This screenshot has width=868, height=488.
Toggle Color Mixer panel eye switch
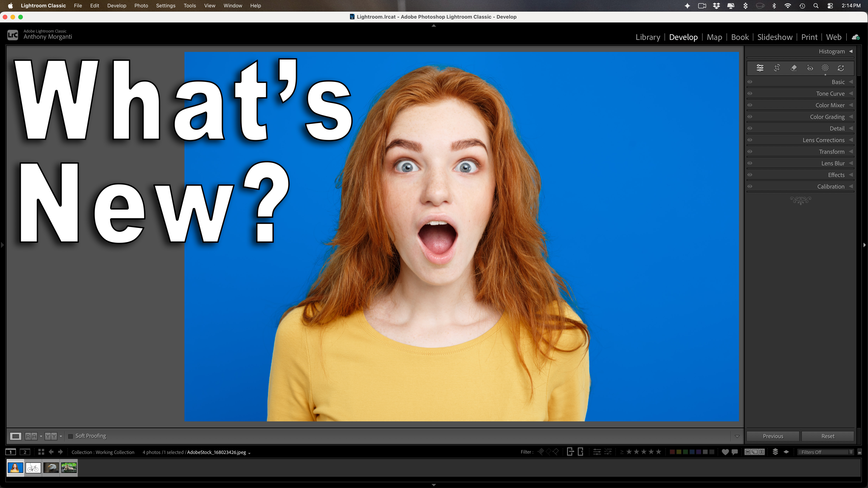point(750,105)
